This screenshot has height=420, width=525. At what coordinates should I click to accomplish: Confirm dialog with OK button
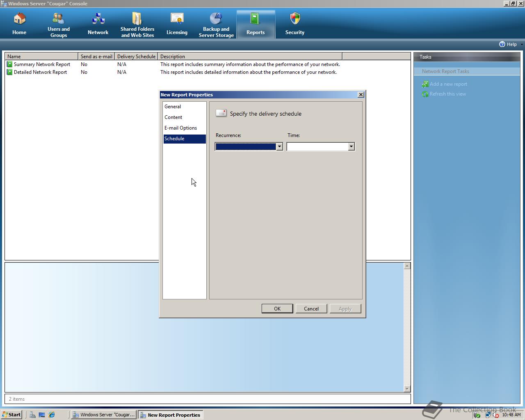click(277, 309)
